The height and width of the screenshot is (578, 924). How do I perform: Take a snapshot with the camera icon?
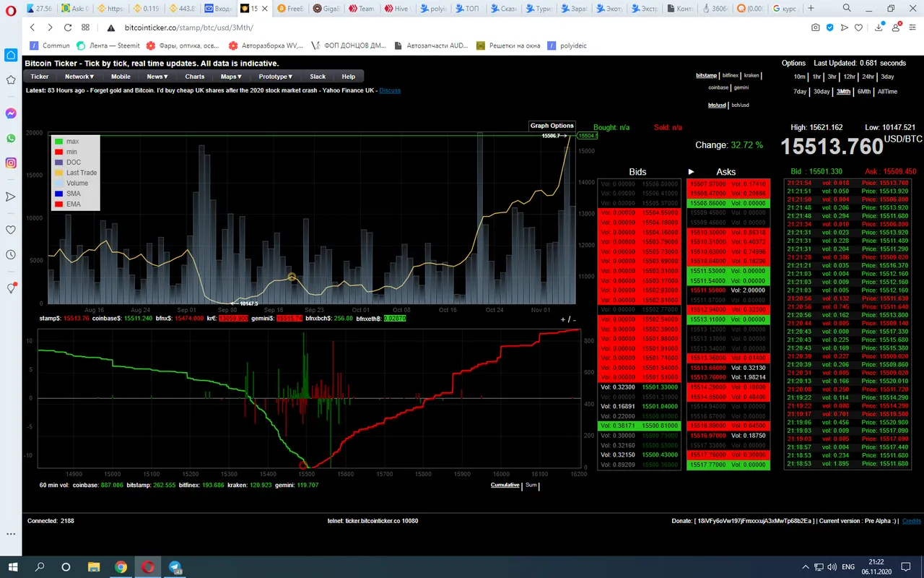click(816, 27)
